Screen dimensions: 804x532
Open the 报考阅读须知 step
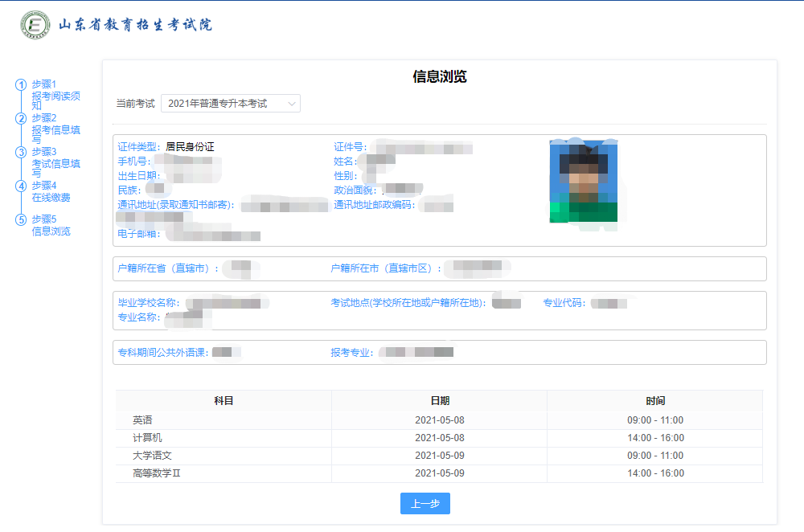(55, 100)
